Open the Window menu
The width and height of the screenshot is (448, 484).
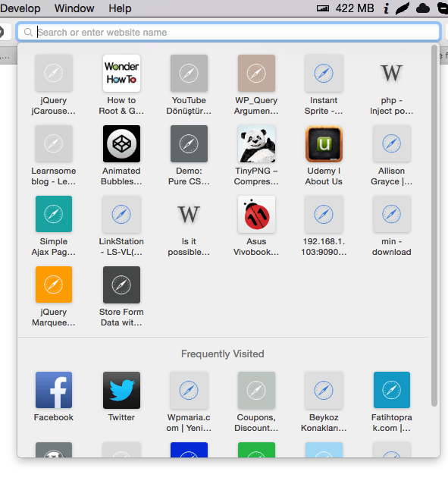[74, 8]
